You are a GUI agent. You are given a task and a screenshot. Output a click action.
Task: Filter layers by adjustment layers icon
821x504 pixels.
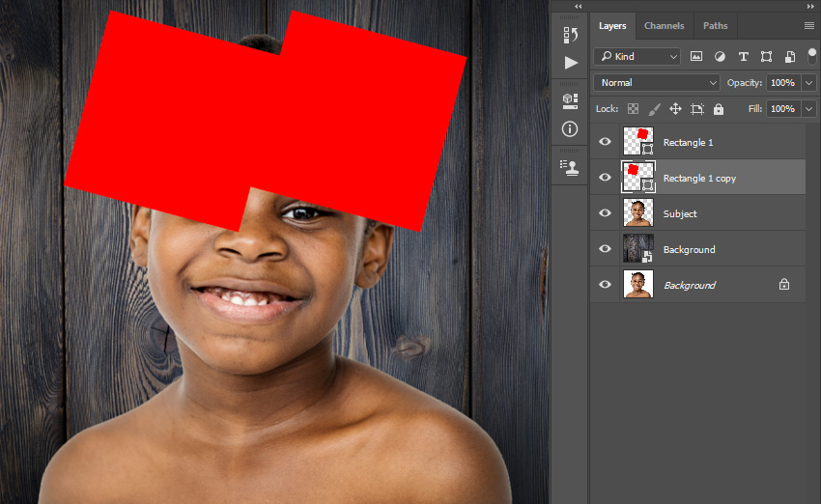coord(720,57)
